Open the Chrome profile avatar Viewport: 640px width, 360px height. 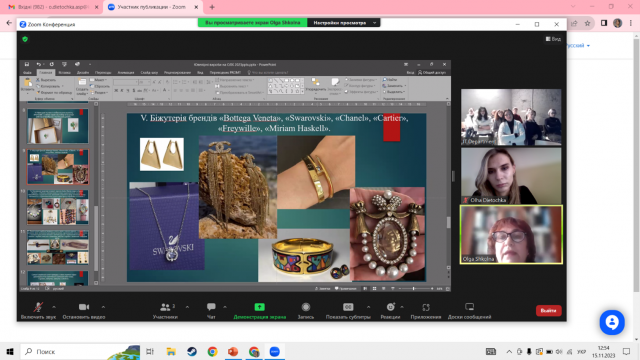(x=618, y=23)
